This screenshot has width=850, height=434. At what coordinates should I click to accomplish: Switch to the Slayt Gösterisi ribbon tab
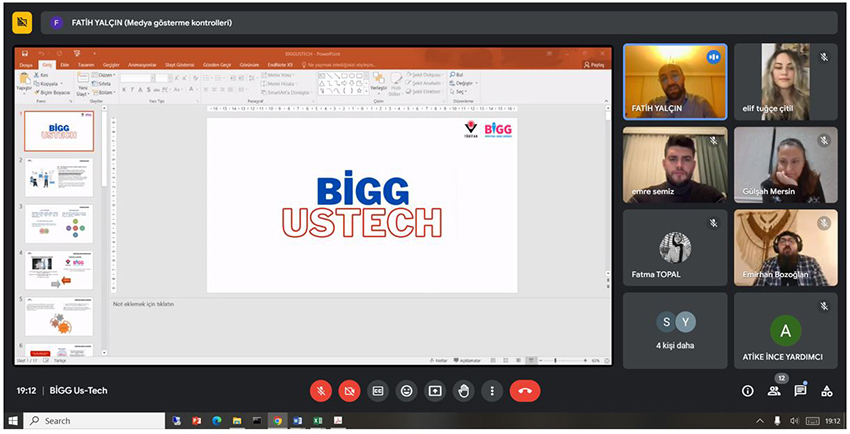[178, 65]
